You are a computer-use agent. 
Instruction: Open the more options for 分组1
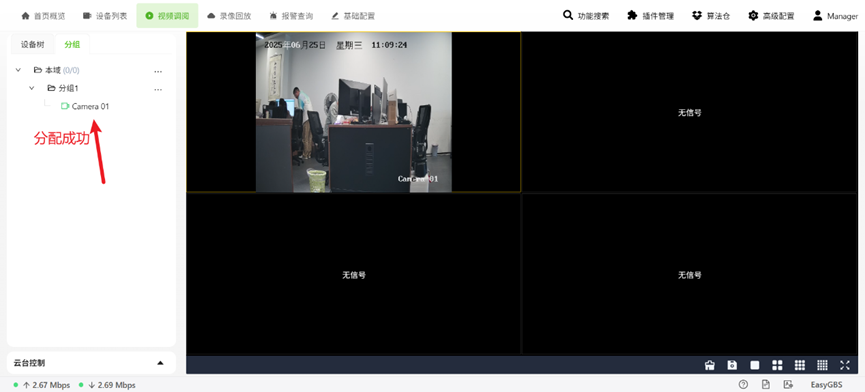(158, 89)
